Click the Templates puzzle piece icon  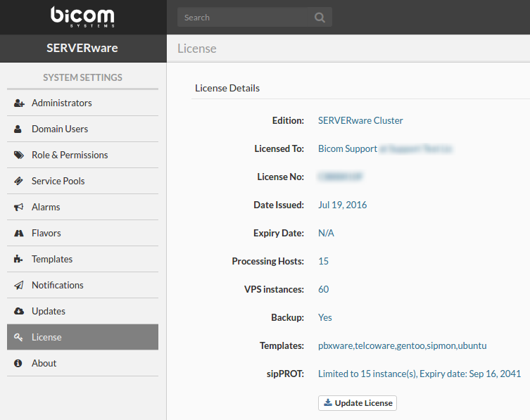coord(19,260)
